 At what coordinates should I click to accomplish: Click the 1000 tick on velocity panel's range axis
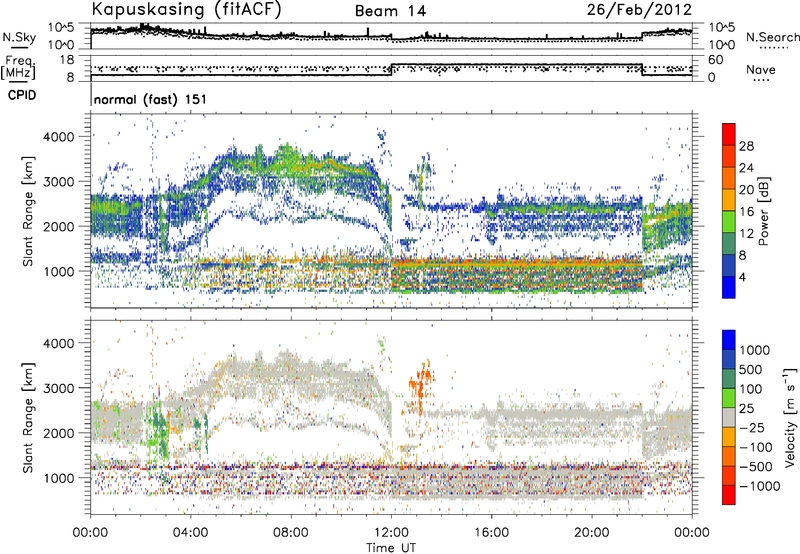[61, 478]
